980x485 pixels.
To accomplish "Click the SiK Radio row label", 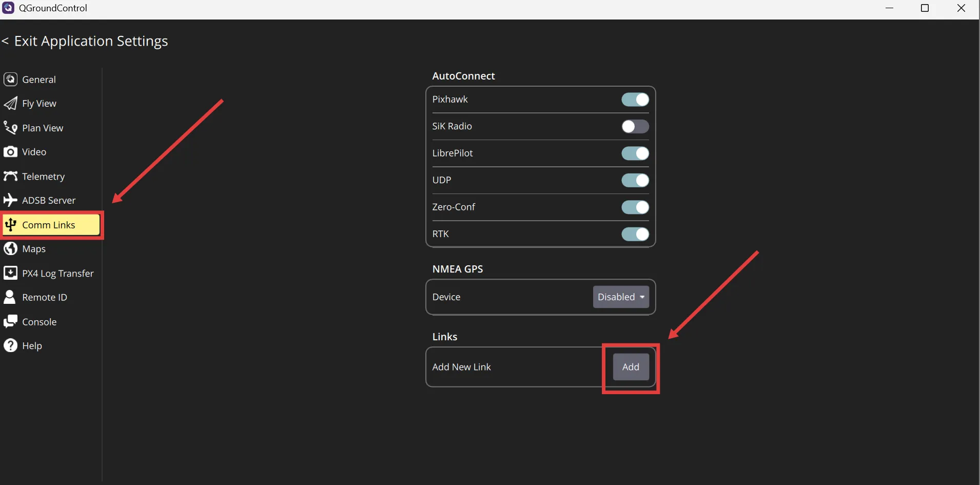I will coord(452,126).
